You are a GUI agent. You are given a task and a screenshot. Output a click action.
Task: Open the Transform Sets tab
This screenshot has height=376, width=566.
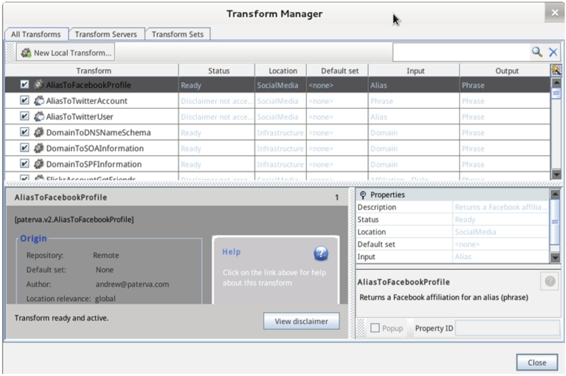pos(177,34)
